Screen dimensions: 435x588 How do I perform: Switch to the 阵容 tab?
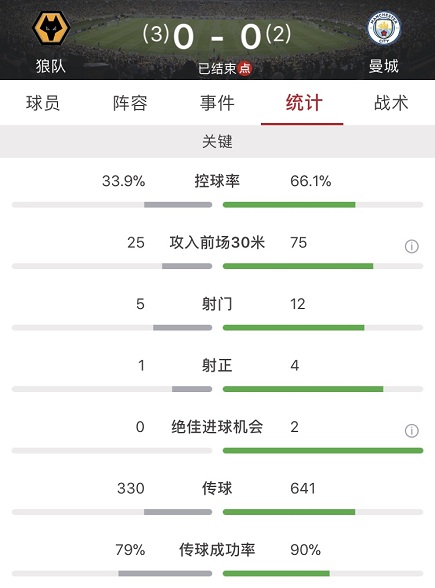coord(130,103)
